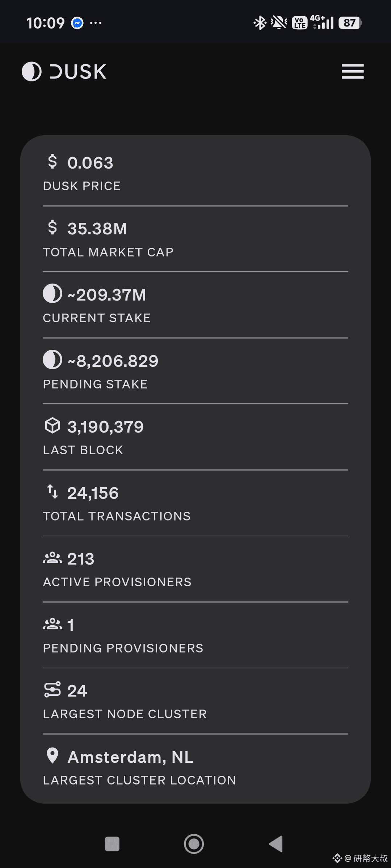Screen dimensions: 391x868
Task: Tap the Dusk coin icon for current stake
Action: coord(52,293)
